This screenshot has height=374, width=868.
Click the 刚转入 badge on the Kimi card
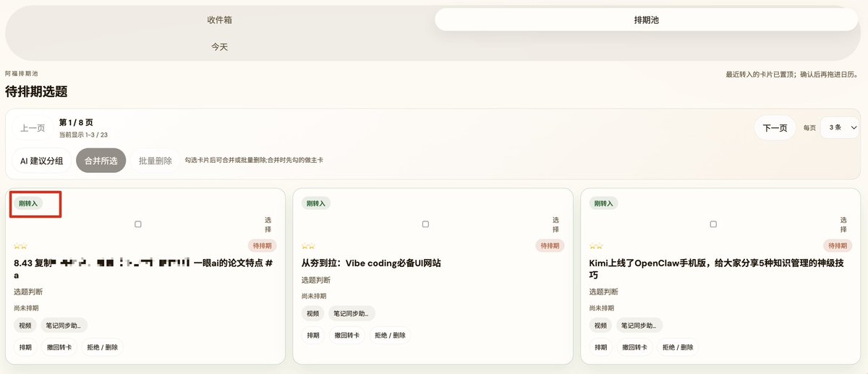pyautogui.click(x=604, y=203)
